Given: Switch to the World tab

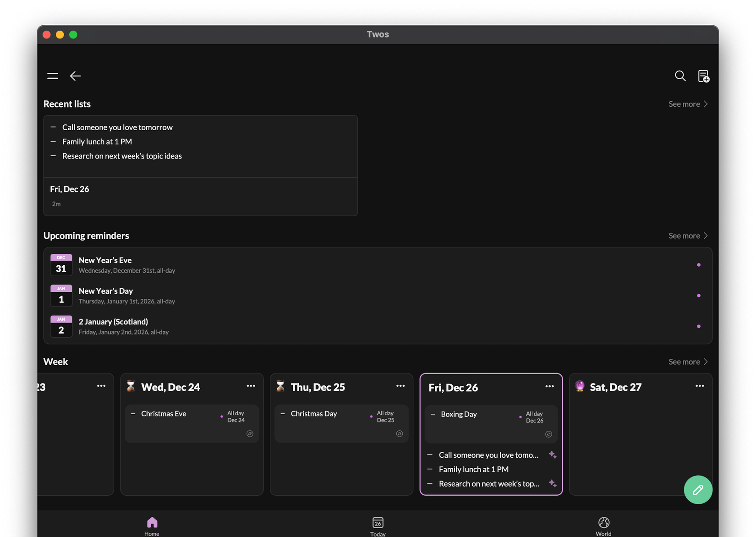Looking at the screenshot, I should pyautogui.click(x=603, y=526).
